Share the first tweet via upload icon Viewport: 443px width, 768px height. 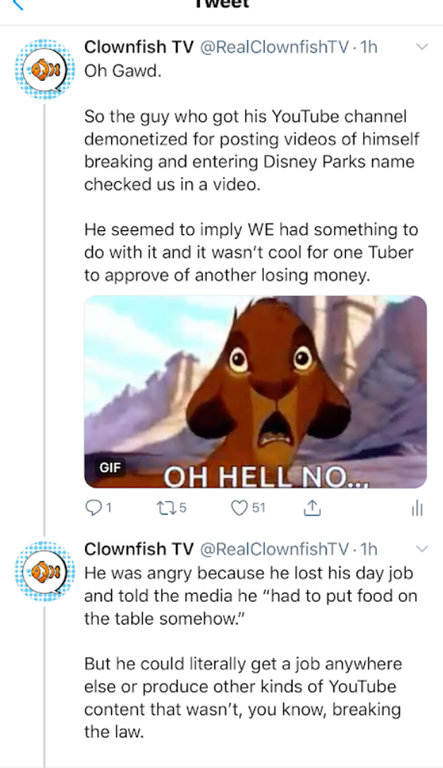[x=312, y=508]
